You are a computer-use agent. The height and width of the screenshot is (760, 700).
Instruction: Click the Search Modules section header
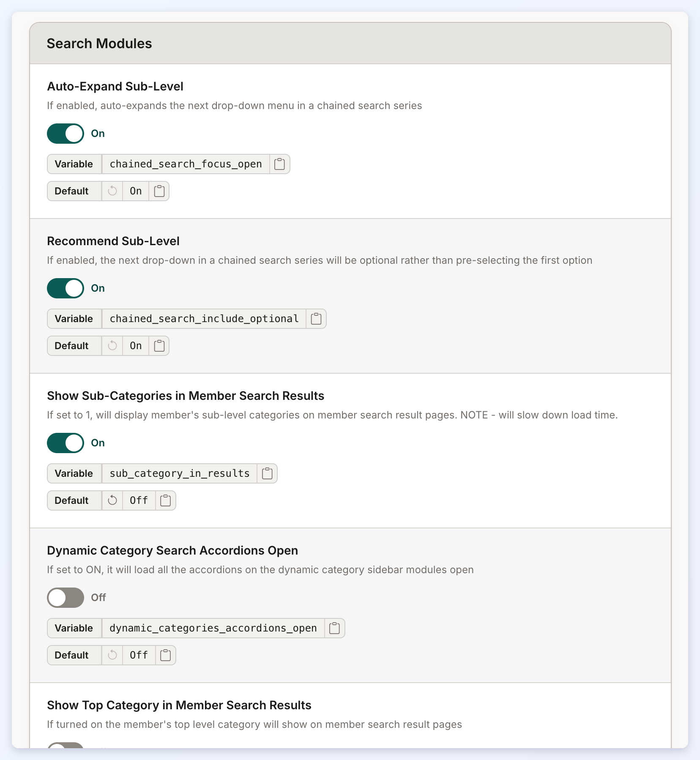[350, 44]
